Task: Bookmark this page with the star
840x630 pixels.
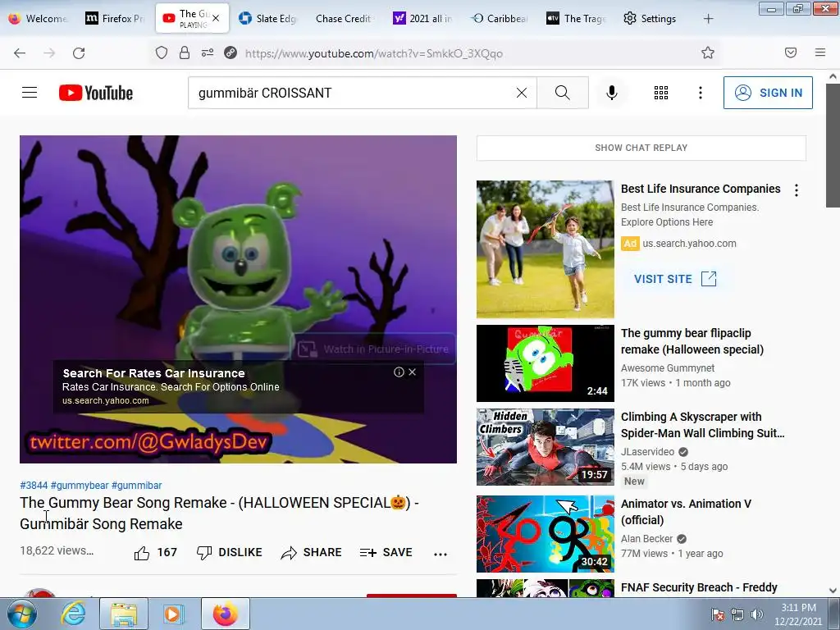Action: tap(708, 52)
